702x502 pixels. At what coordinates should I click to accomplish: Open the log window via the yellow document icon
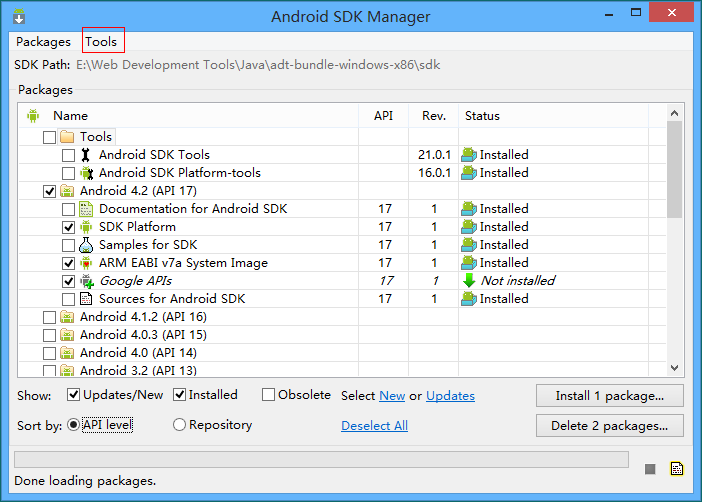pyautogui.click(x=677, y=468)
